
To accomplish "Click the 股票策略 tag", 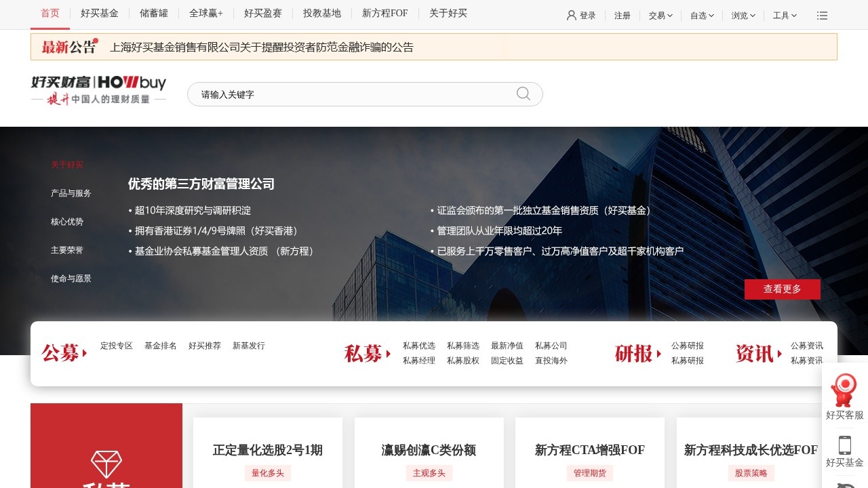I will 751,473.
